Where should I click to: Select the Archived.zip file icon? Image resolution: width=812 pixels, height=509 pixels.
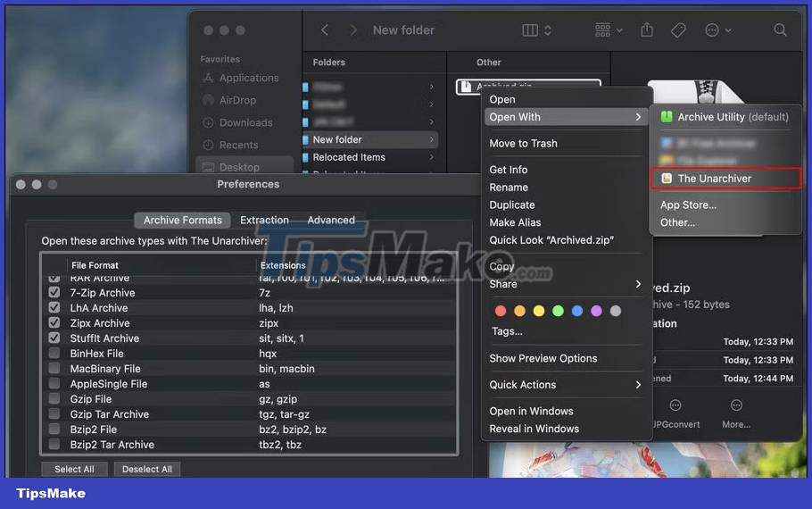466,87
